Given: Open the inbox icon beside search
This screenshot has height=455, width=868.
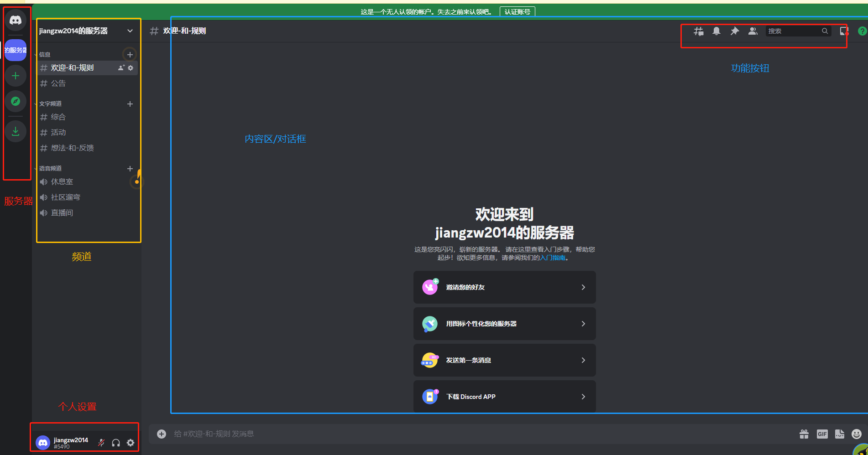Looking at the screenshot, I should pos(844,31).
